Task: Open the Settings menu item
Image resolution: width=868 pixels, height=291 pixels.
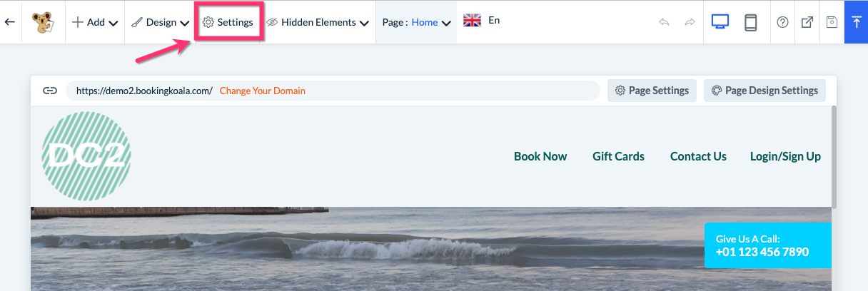Action: (228, 22)
